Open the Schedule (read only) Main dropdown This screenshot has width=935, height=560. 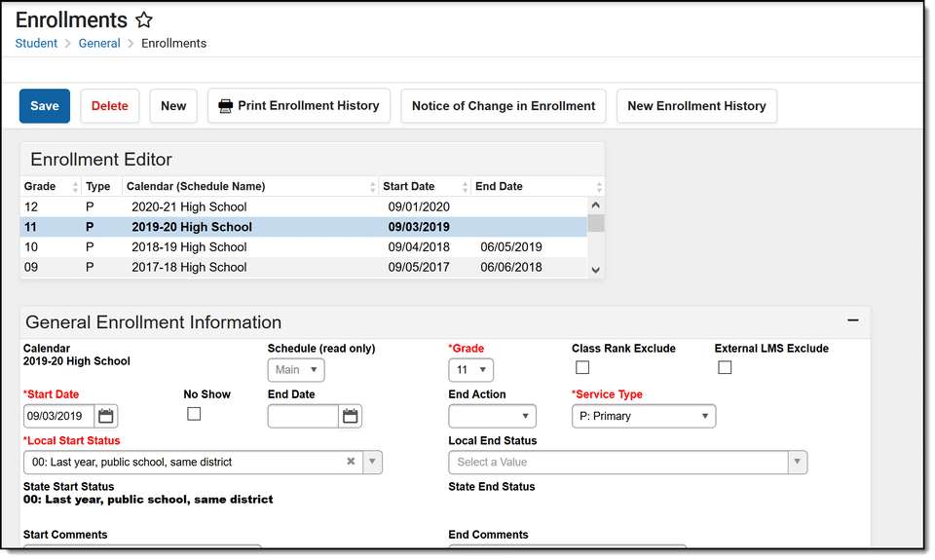(296, 370)
